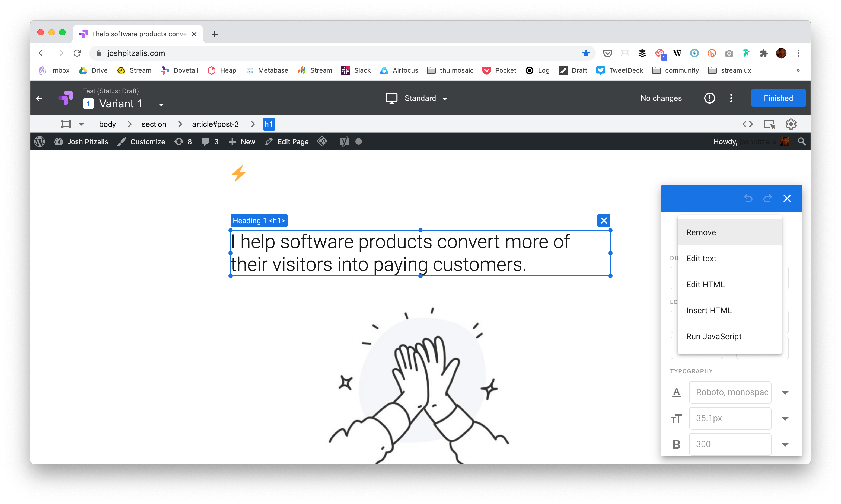This screenshot has width=841, height=504.
Task: Expand the font size dropdown arrow
Action: tap(785, 418)
